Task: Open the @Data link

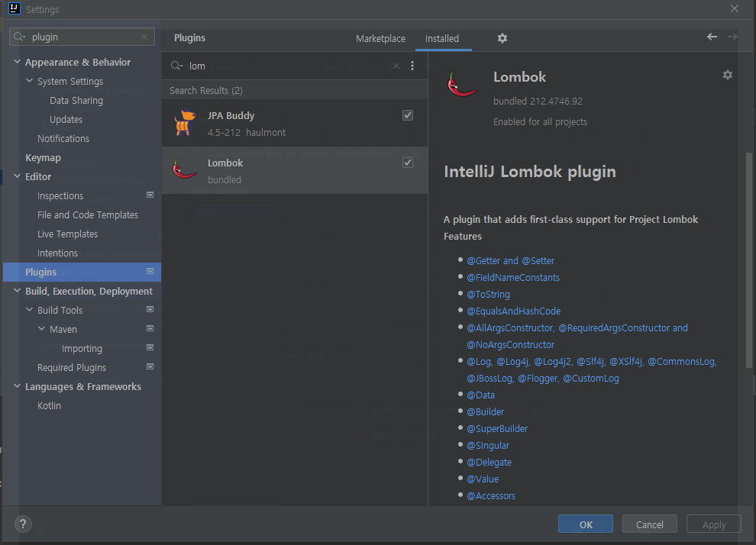Action: tap(480, 395)
